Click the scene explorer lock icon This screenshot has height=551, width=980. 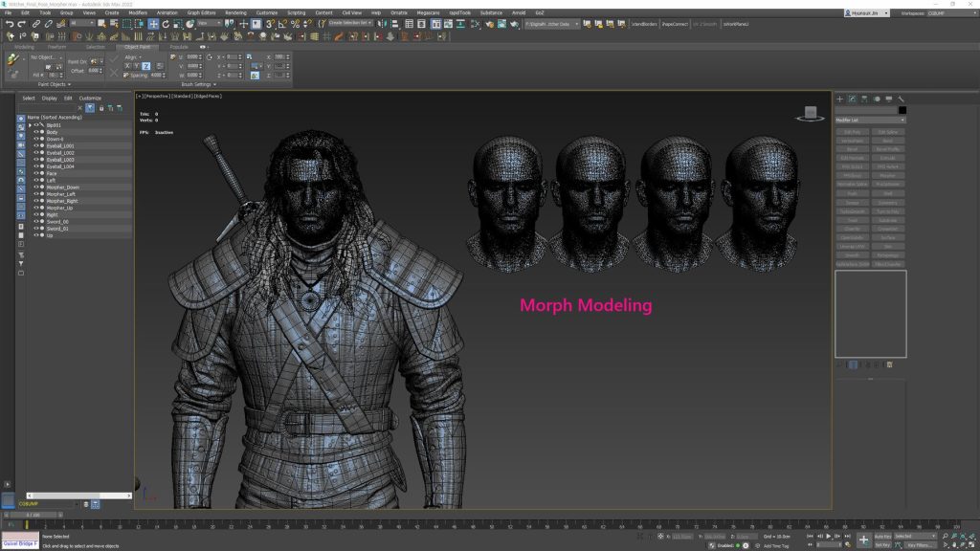tap(101, 108)
